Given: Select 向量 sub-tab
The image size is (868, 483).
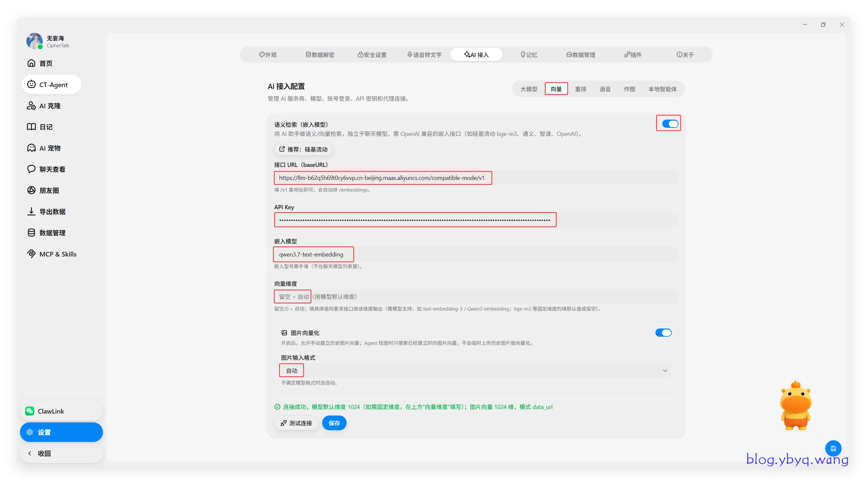Looking at the screenshot, I should [556, 89].
